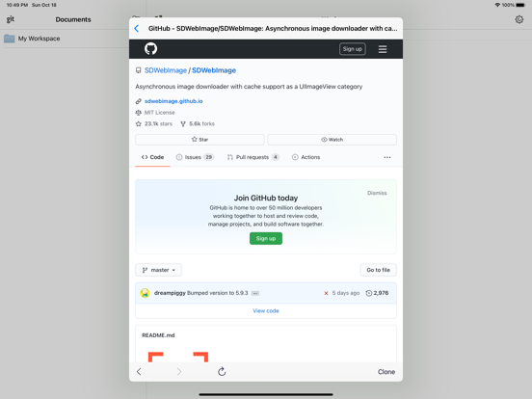
Task: Open dreampiggy's avatar
Action: [145, 293]
